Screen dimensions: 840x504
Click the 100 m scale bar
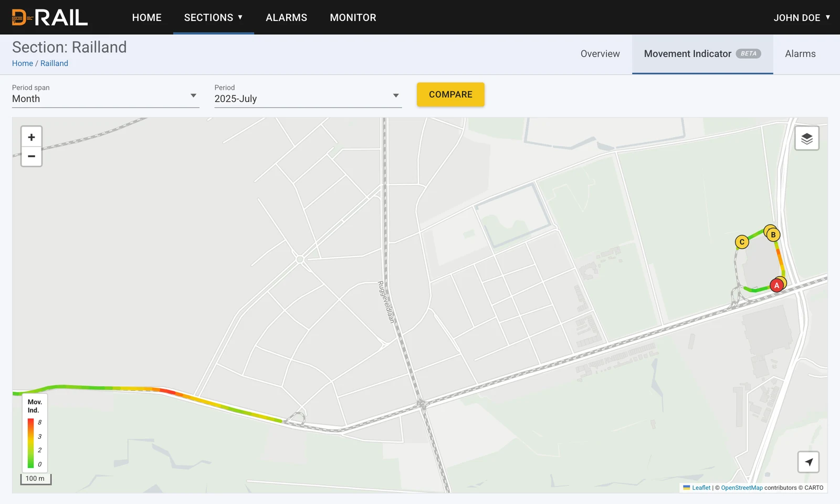click(x=35, y=479)
